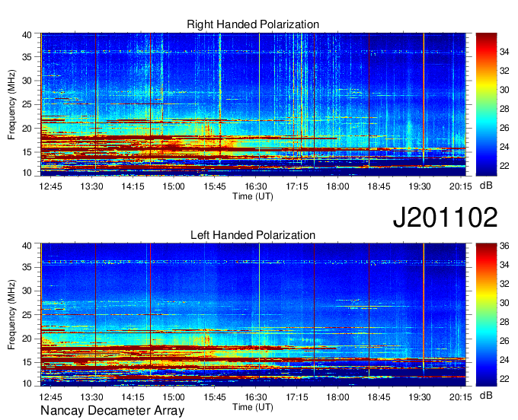Click the 18:45 tick of Left Handed plot
Screen dimensions: 518x420
click(x=379, y=397)
